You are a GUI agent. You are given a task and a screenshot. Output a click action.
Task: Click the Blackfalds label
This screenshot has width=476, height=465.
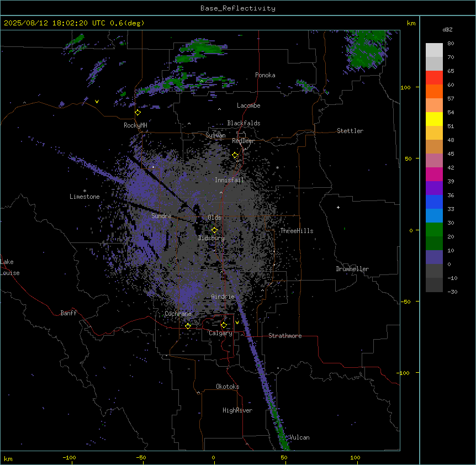click(x=244, y=123)
